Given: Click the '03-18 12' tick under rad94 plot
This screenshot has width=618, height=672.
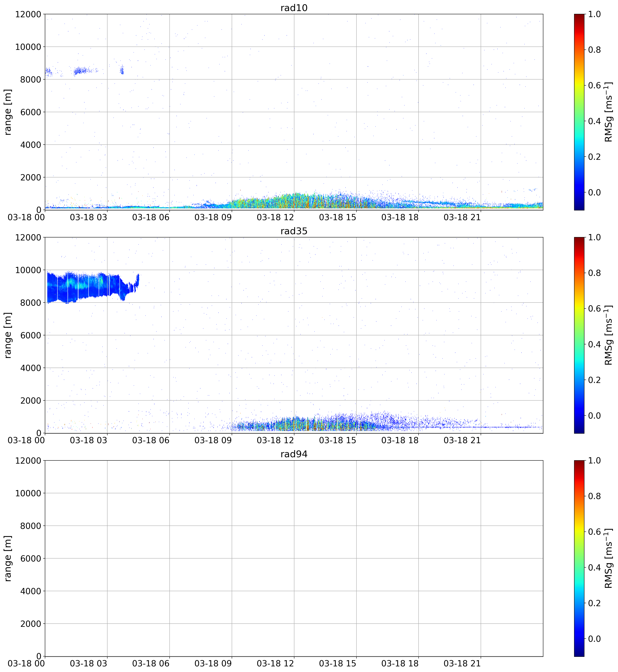Looking at the screenshot, I should [275, 664].
